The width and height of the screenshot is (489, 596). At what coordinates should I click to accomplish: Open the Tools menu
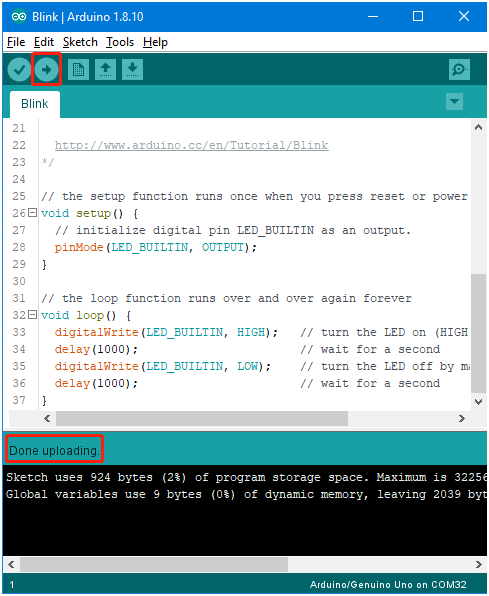coord(120,42)
